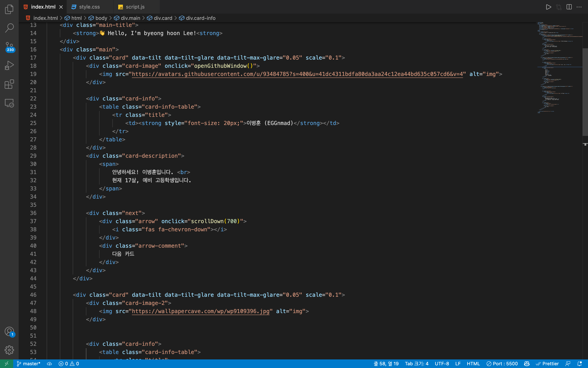This screenshot has height=368, width=588.
Task: Click index.html in the breadcrumb
Action: (45, 18)
